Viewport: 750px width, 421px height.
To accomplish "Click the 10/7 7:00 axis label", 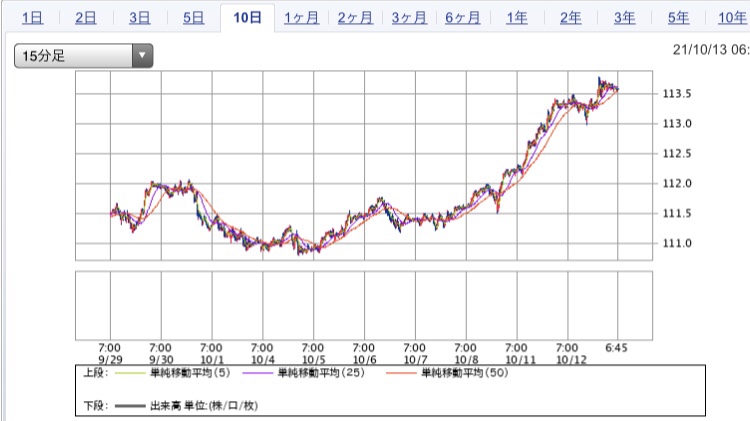I will click(415, 354).
